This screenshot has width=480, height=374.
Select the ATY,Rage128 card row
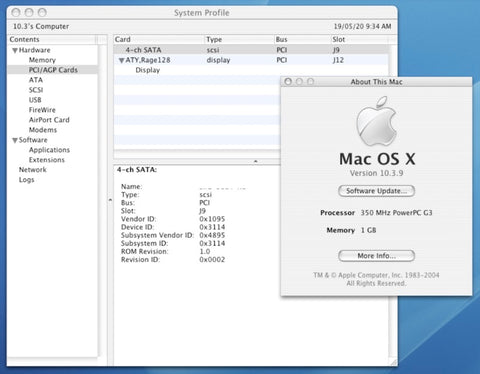point(251,60)
